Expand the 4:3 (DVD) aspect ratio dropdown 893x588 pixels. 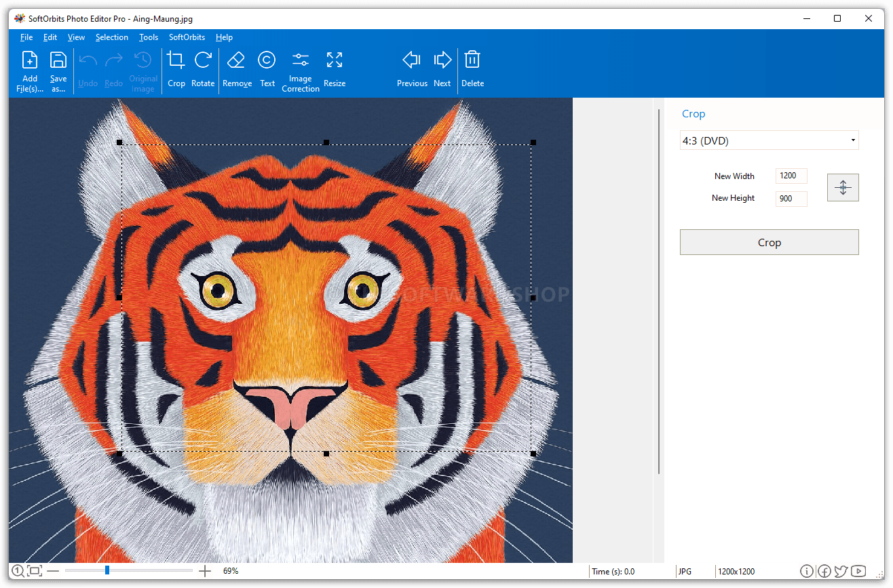pyautogui.click(x=769, y=140)
